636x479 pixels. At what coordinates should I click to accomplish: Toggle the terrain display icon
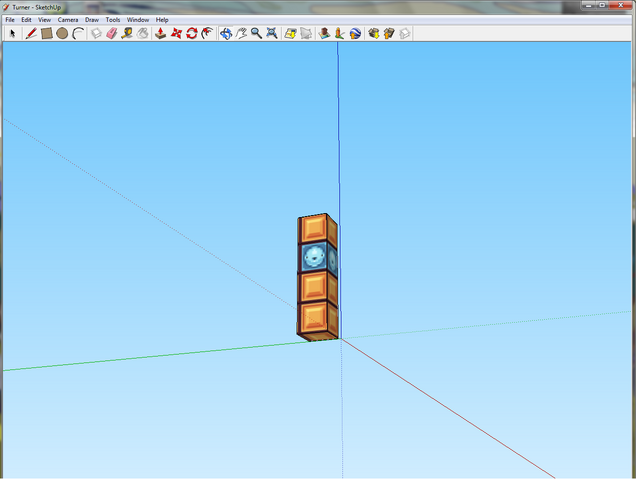306,33
